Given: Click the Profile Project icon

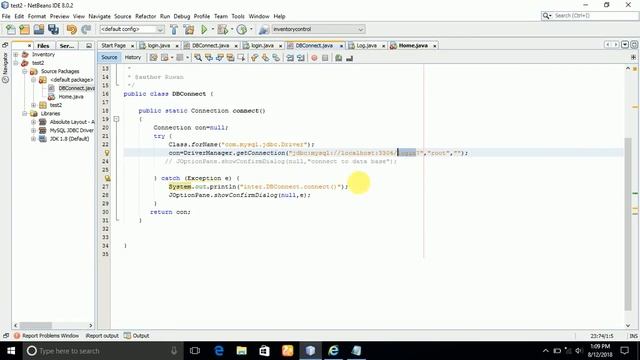Looking at the screenshot, I should point(242,29).
